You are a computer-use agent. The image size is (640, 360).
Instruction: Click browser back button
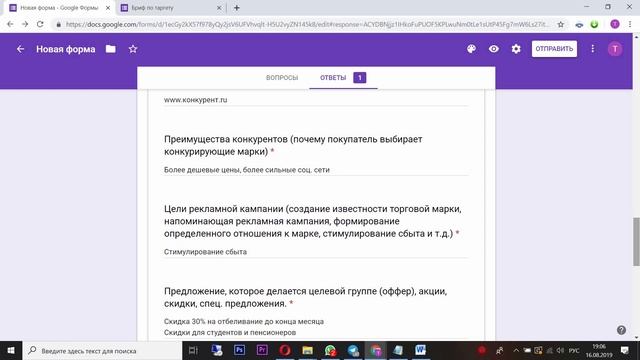click(x=10, y=24)
